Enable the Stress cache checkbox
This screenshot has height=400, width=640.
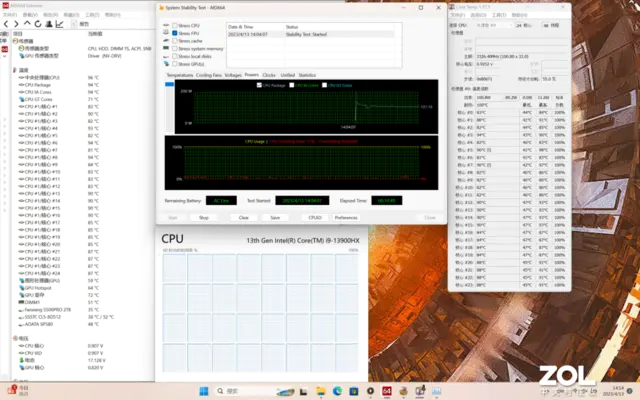coord(175,41)
